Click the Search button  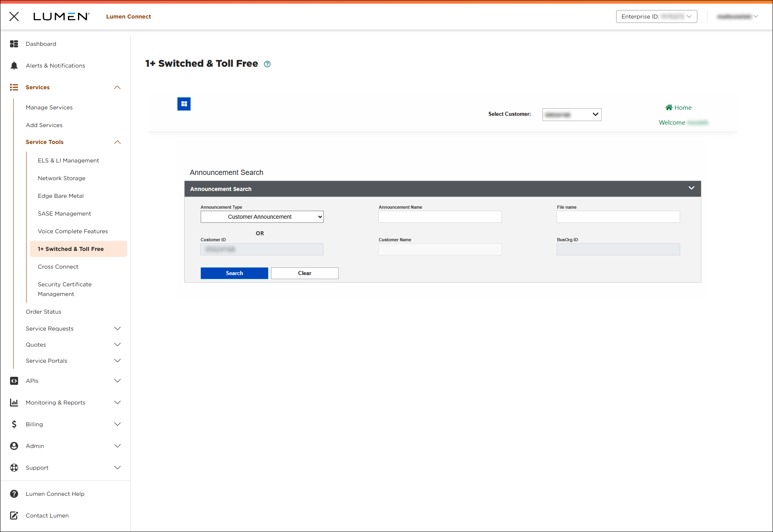click(x=234, y=273)
